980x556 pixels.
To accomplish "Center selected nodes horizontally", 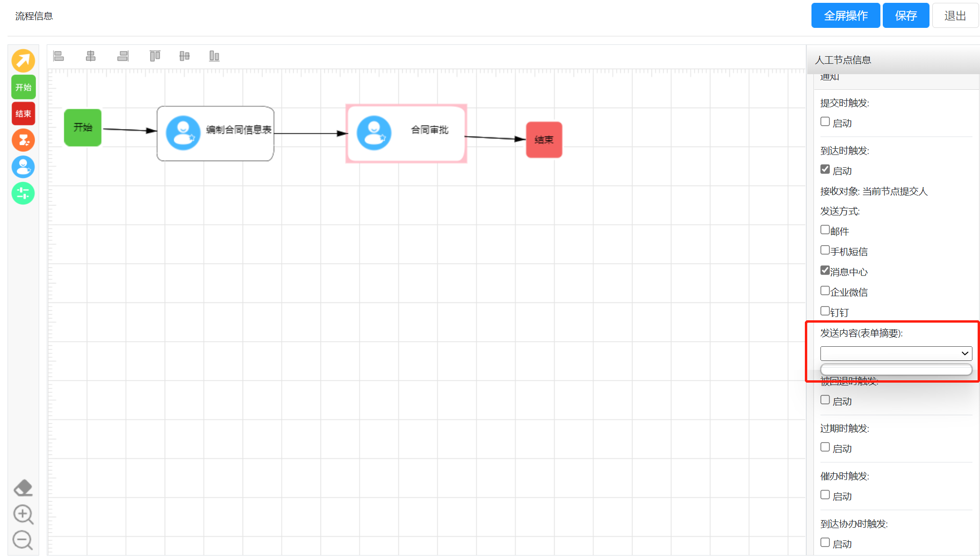I will [x=91, y=56].
